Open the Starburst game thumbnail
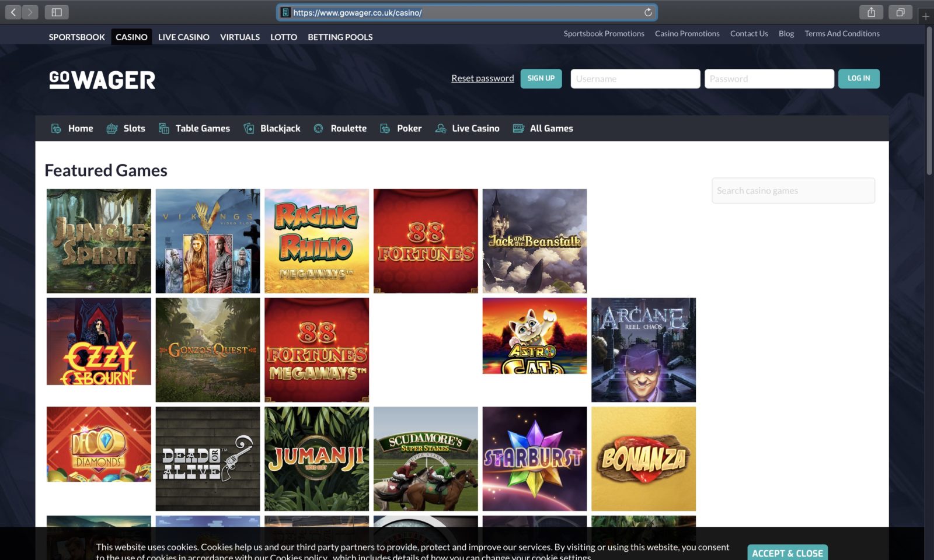Image resolution: width=934 pixels, height=560 pixels. (534, 458)
